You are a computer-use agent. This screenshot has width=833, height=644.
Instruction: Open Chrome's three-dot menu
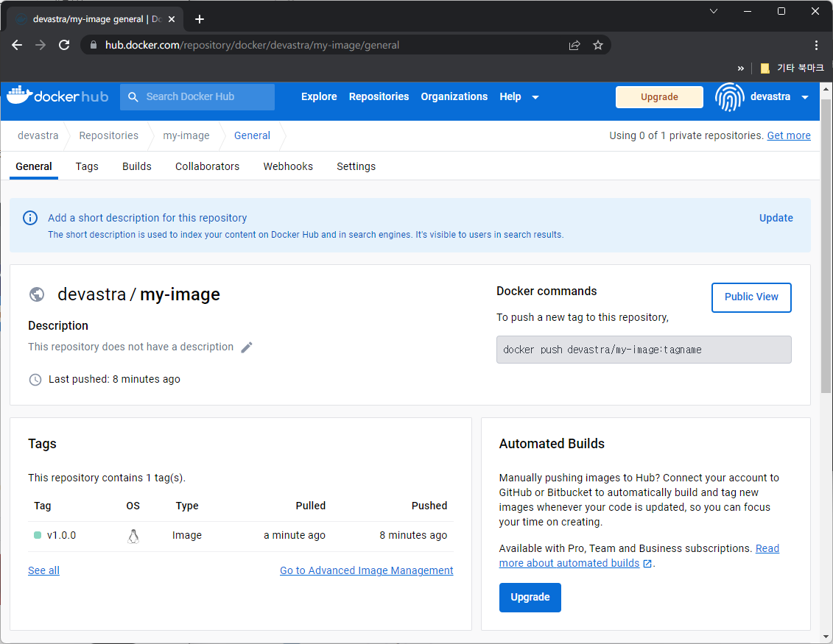pyautogui.click(x=816, y=45)
